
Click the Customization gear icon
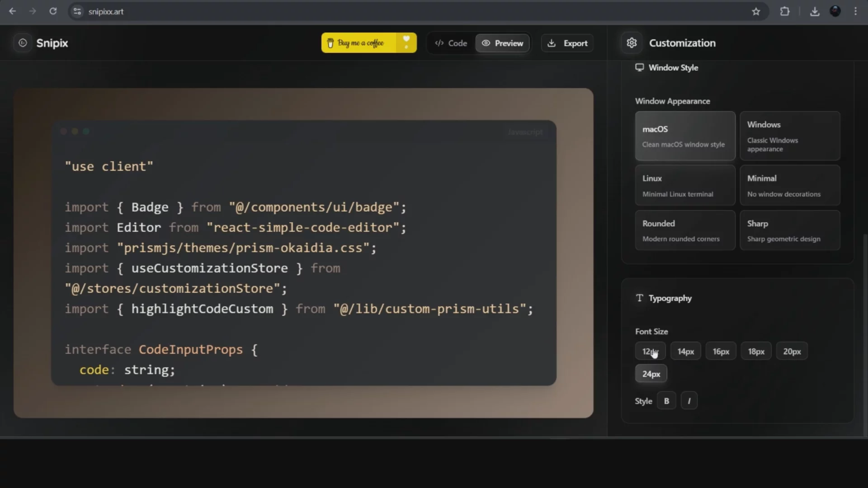(x=632, y=43)
